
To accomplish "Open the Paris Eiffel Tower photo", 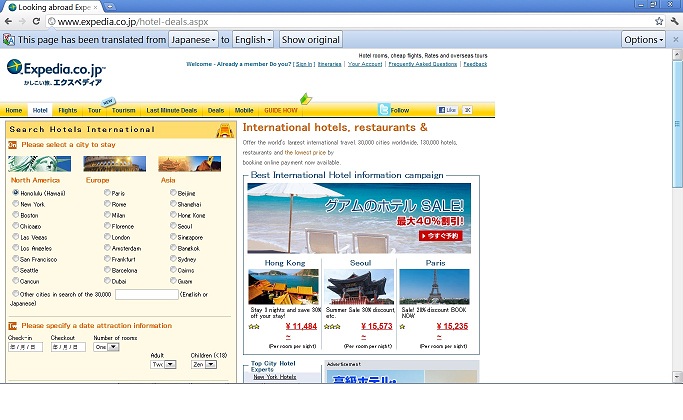I will point(434,287).
